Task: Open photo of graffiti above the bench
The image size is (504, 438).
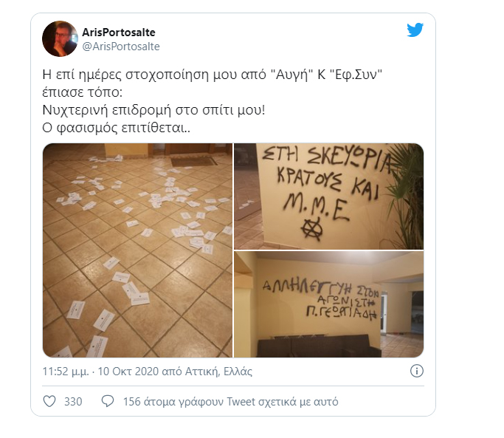Action: 328,304
